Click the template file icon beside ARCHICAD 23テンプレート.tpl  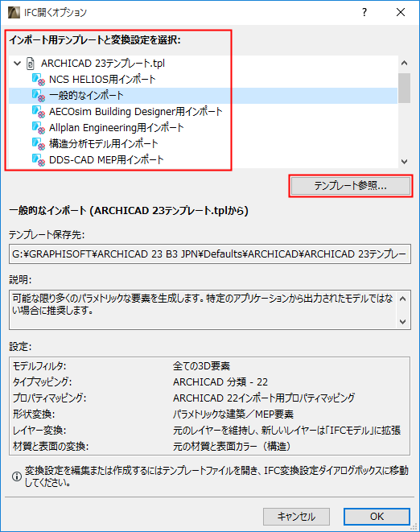pyautogui.click(x=31, y=64)
